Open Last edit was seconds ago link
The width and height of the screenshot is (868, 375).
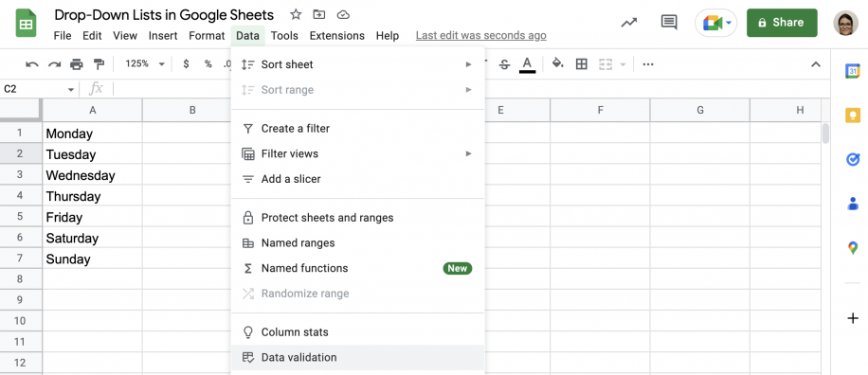(x=481, y=35)
